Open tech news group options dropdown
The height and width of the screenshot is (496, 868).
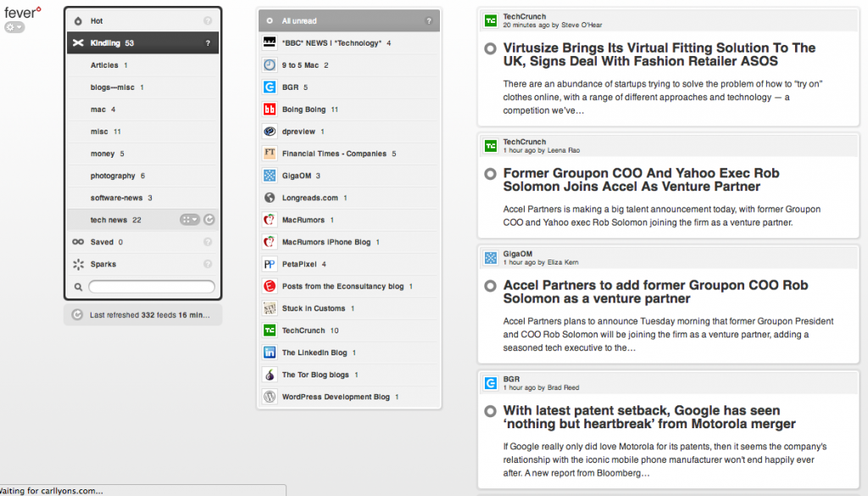point(189,220)
